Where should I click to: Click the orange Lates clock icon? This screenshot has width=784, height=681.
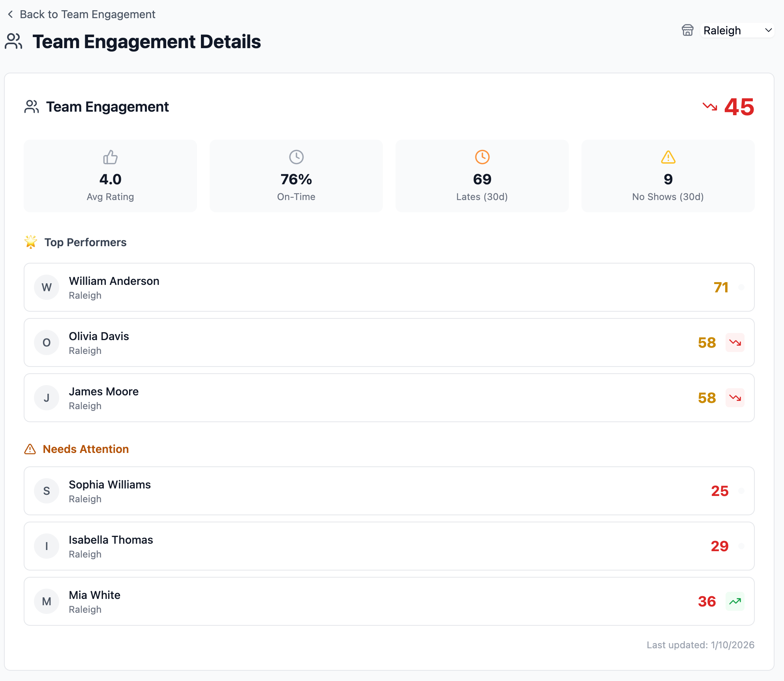[482, 157]
